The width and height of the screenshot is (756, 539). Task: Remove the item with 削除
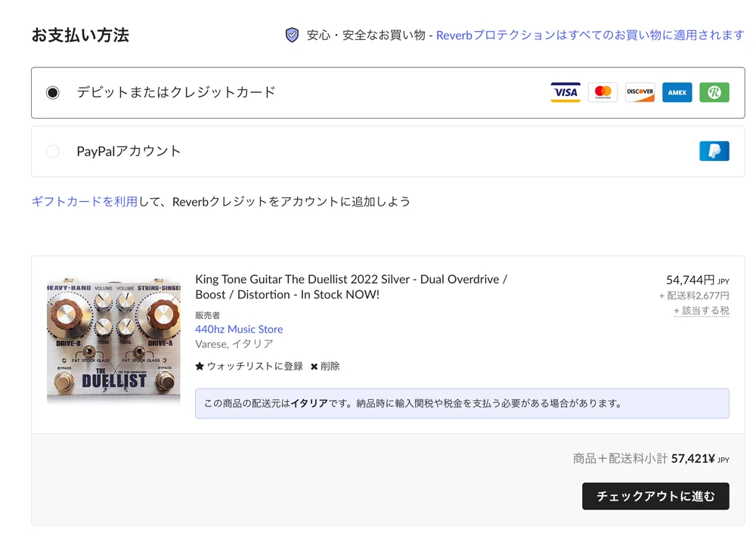(x=330, y=367)
